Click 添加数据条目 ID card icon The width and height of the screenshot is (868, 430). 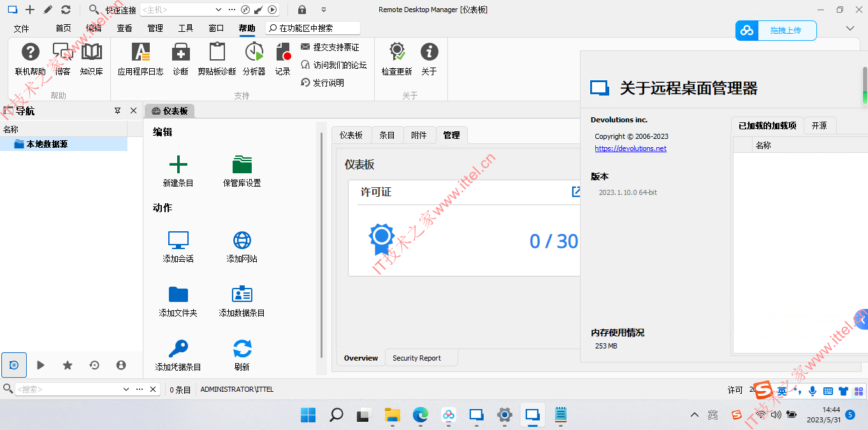pos(242,294)
